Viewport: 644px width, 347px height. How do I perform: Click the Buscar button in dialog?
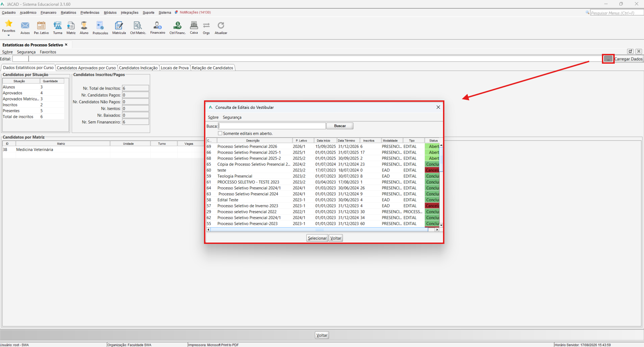(x=340, y=126)
